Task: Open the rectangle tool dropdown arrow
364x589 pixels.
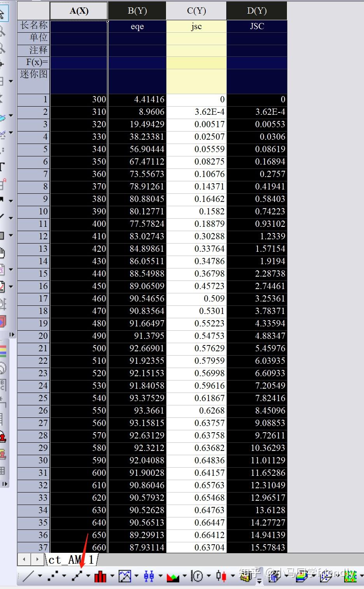Action: coord(11,235)
